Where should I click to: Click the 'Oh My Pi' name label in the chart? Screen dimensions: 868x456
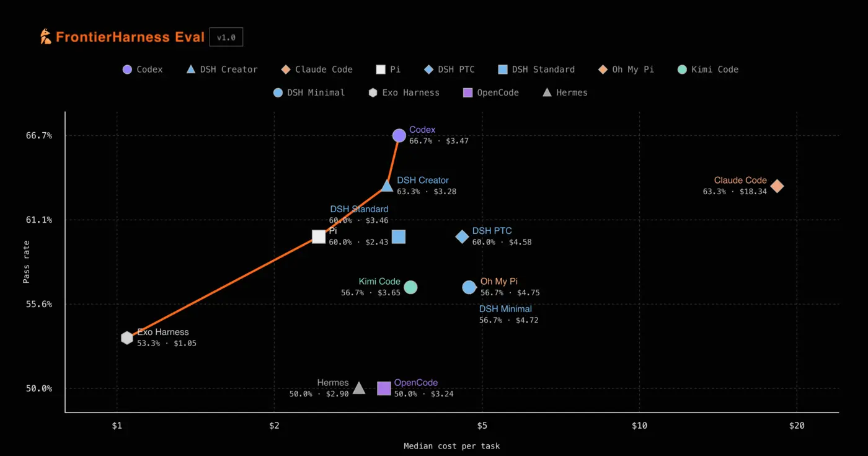[x=499, y=282]
